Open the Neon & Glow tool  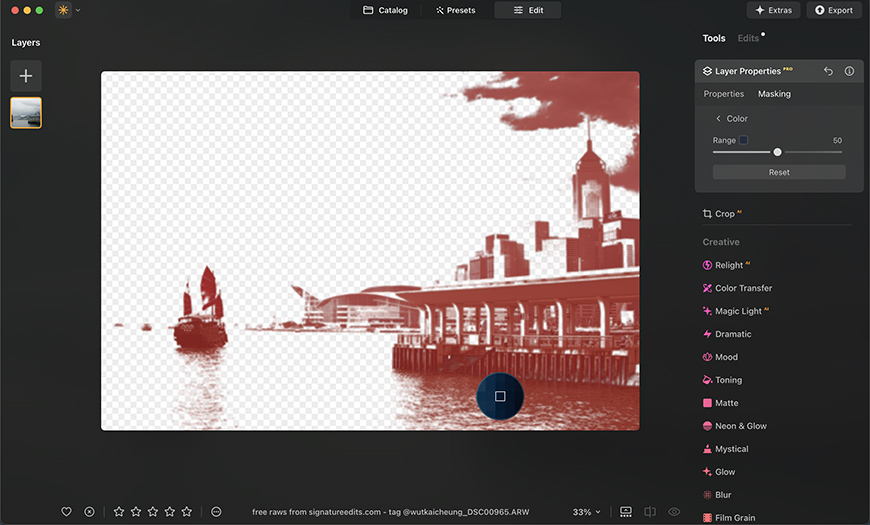click(740, 426)
